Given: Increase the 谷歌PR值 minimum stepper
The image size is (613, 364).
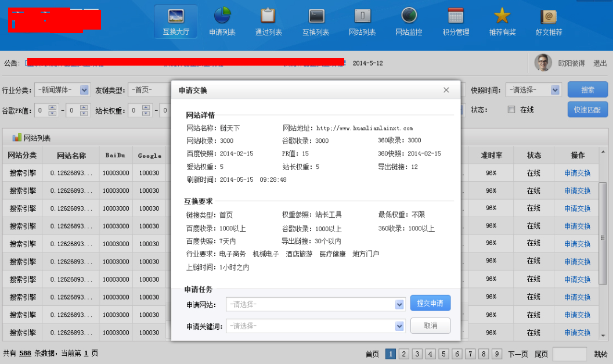Looking at the screenshot, I should point(53,107).
